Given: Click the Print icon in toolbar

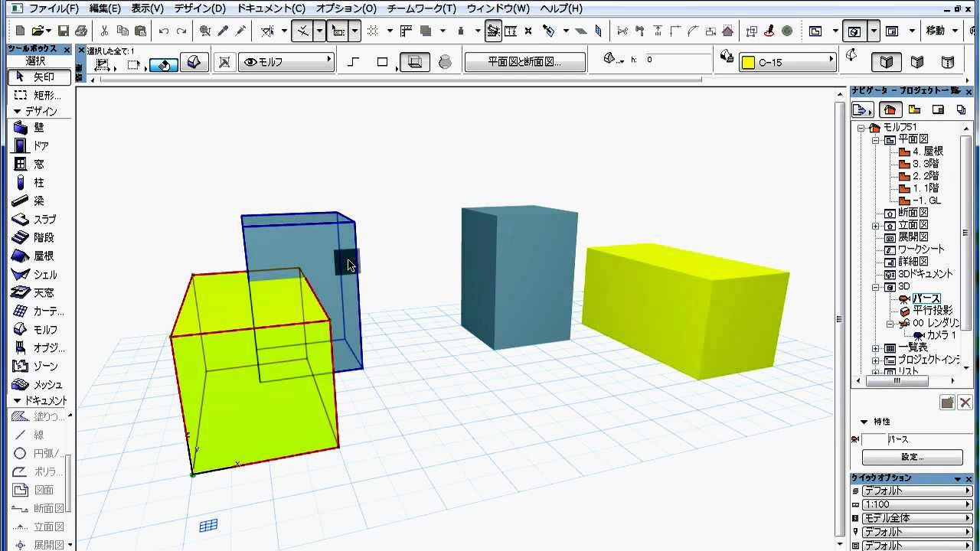Looking at the screenshot, I should pyautogui.click(x=80, y=31).
